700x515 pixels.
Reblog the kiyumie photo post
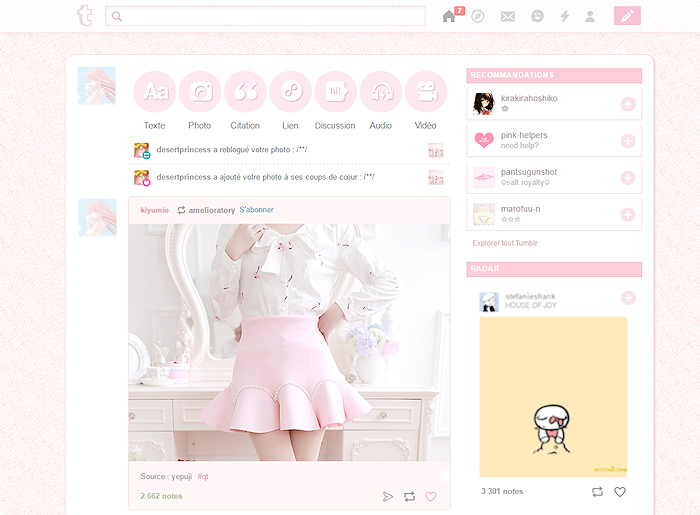click(x=409, y=497)
